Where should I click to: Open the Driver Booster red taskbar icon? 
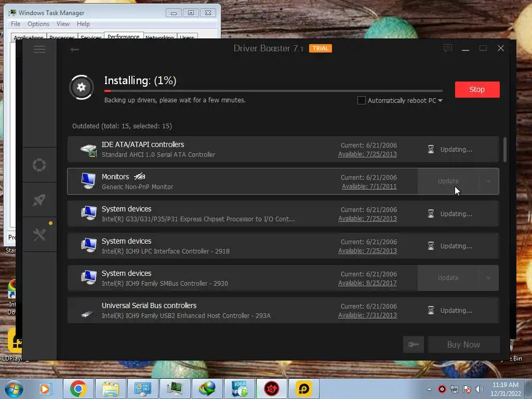click(271, 389)
